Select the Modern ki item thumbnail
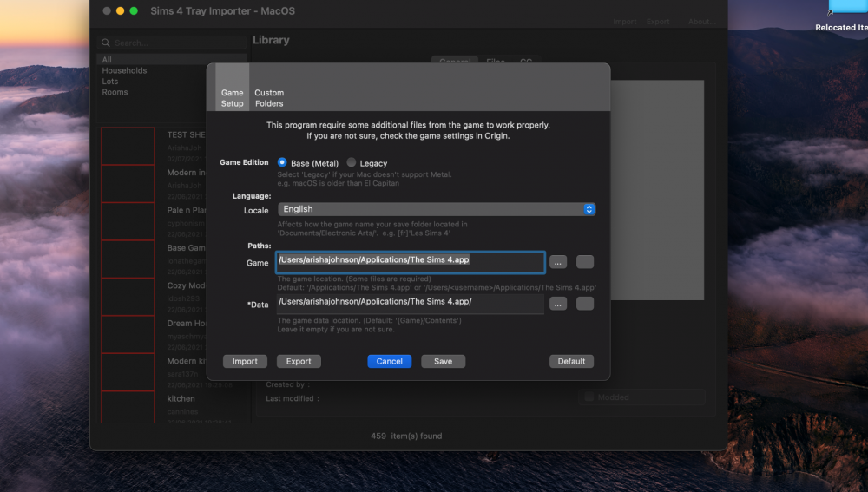Viewport: 868px width, 492px height. pos(128,372)
